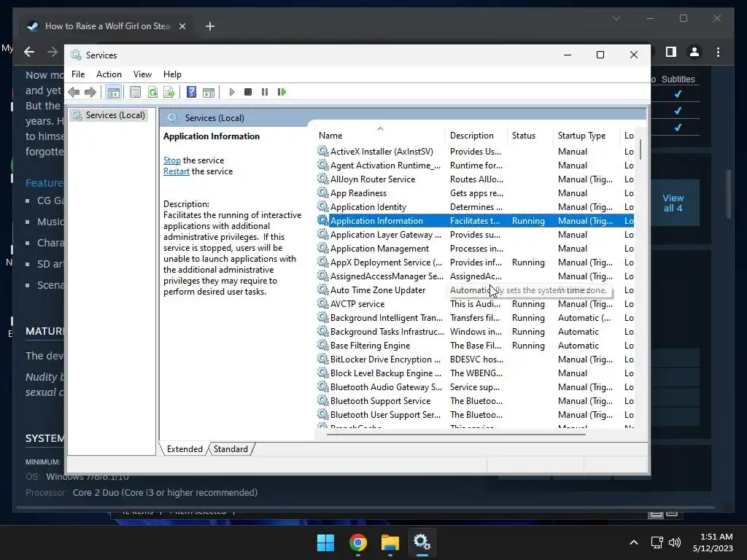Sort by the Name column header
The width and height of the screenshot is (747, 560).
[380, 136]
